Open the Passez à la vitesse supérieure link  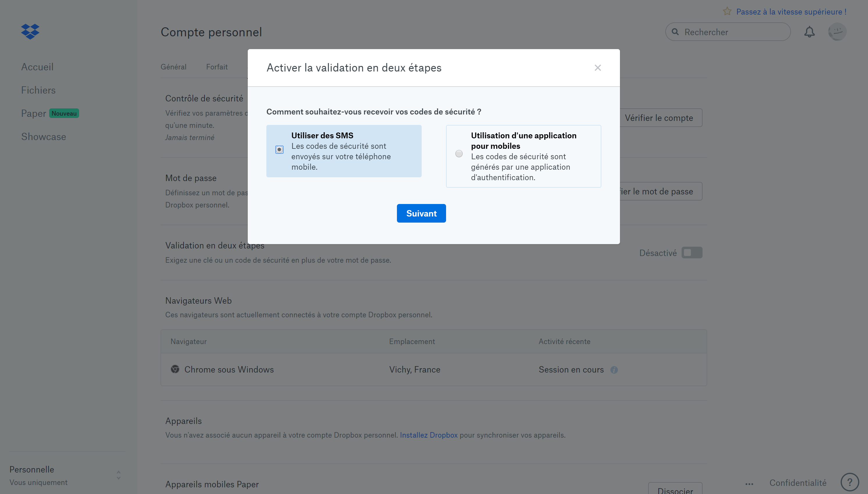(791, 12)
